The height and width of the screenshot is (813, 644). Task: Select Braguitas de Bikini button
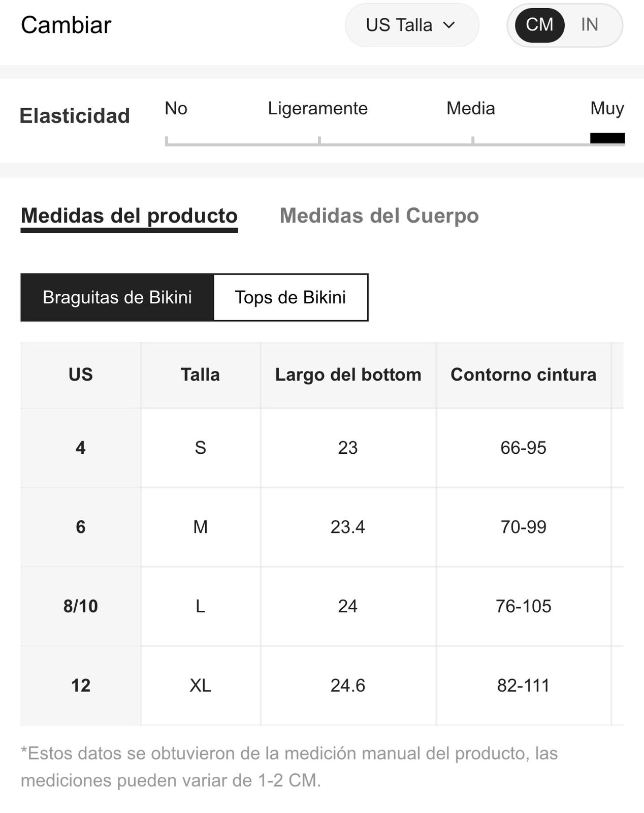point(117,297)
